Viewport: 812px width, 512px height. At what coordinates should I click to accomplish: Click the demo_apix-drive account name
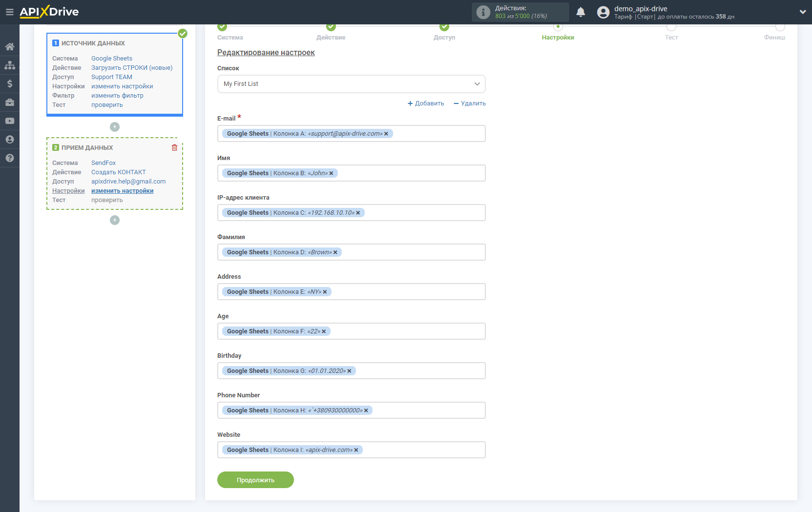641,9
